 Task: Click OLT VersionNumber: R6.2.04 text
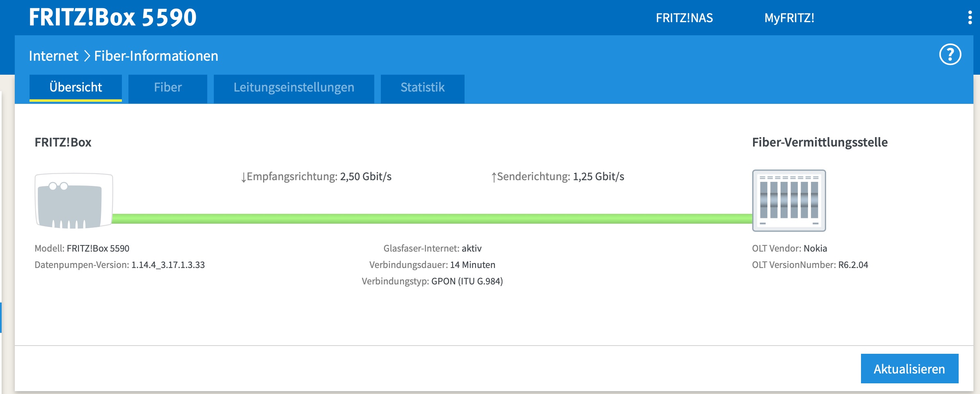(x=810, y=265)
